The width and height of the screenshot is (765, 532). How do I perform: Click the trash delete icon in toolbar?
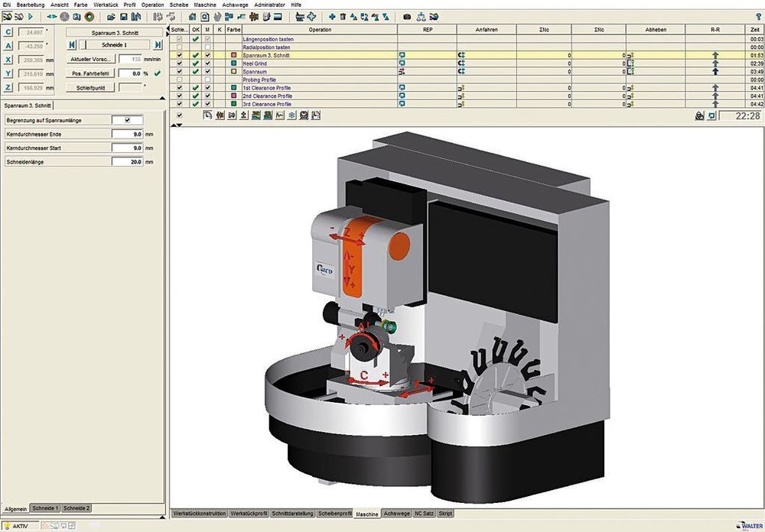coord(343,16)
